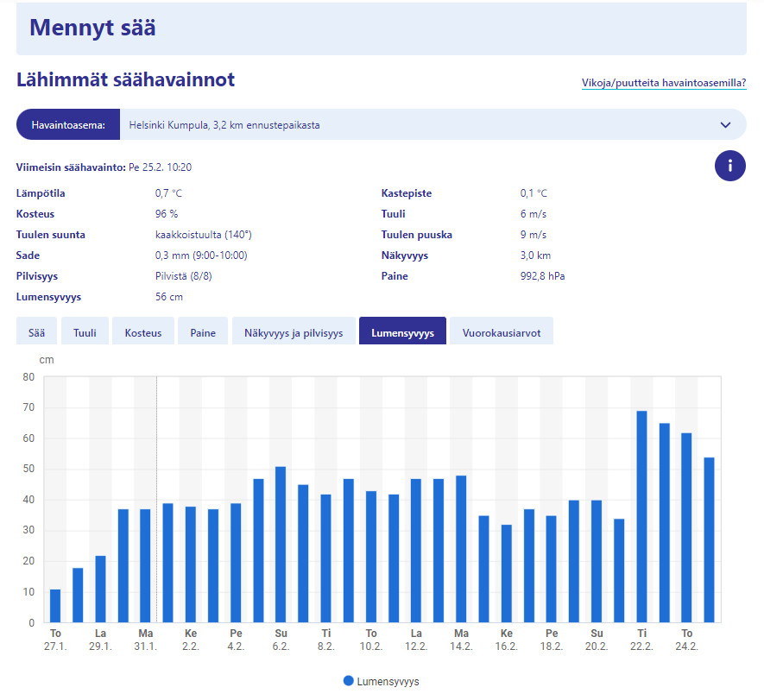This screenshot has width=764, height=700.
Task: Click the first bar at To 27.1.
Action: pos(55,606)
